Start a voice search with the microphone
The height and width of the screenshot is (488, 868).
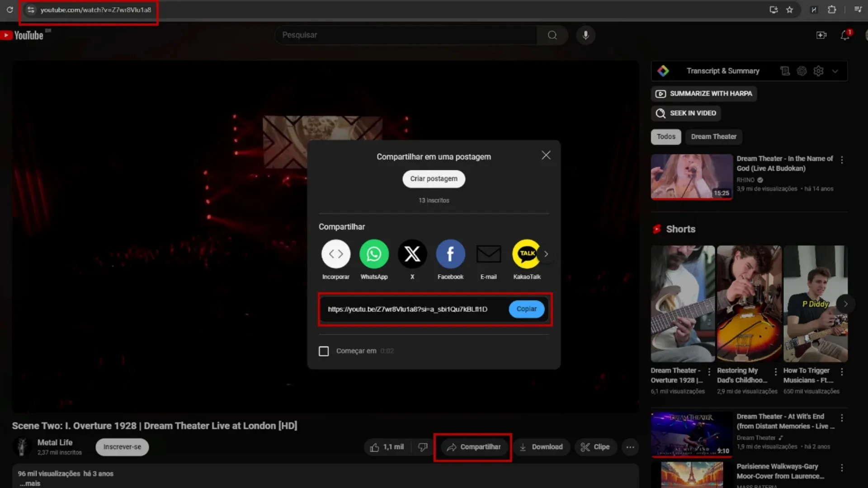[585, 35]
